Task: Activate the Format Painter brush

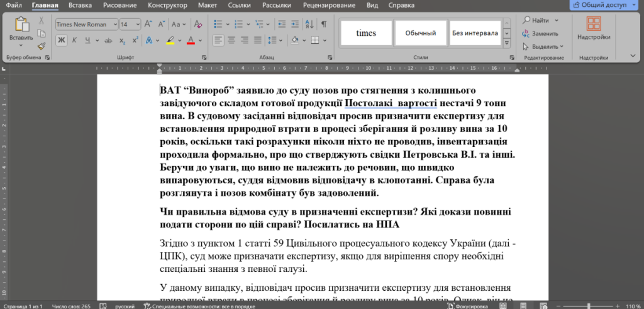Action: click(x=42, y=46)
